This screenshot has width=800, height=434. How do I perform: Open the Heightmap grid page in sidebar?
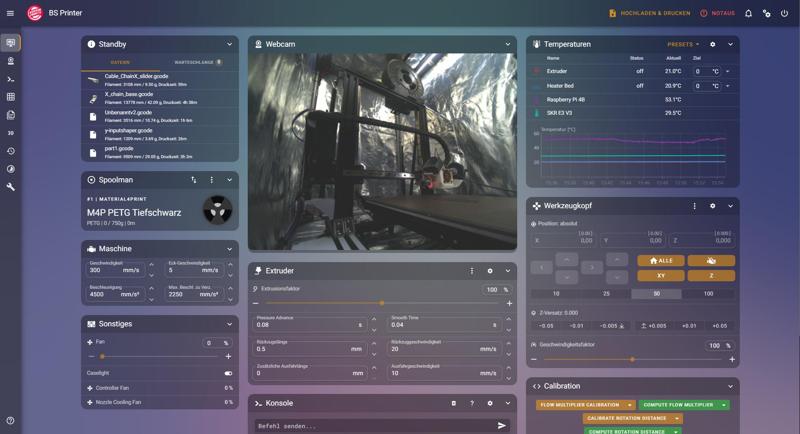(11, 97)
